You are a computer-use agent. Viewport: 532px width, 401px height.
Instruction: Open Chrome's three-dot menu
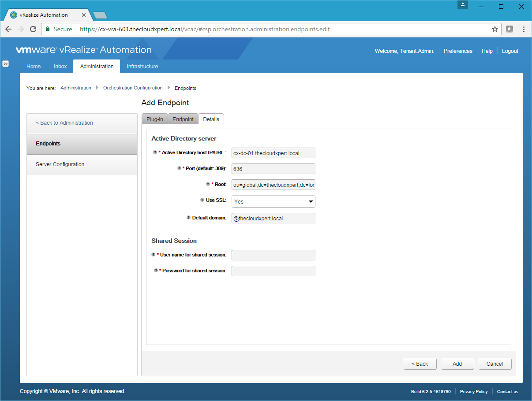coord(524,29)
